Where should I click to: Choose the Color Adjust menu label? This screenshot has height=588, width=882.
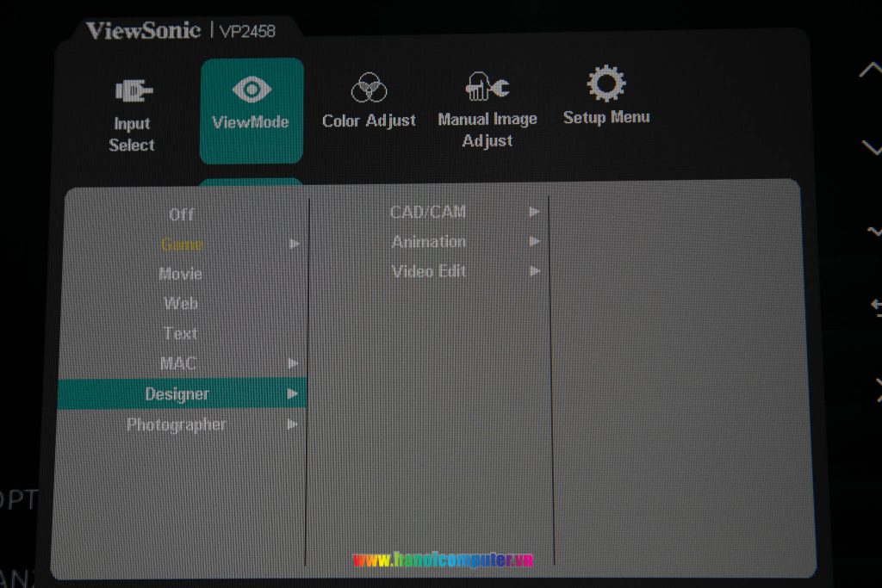click(x=369, y=121)
